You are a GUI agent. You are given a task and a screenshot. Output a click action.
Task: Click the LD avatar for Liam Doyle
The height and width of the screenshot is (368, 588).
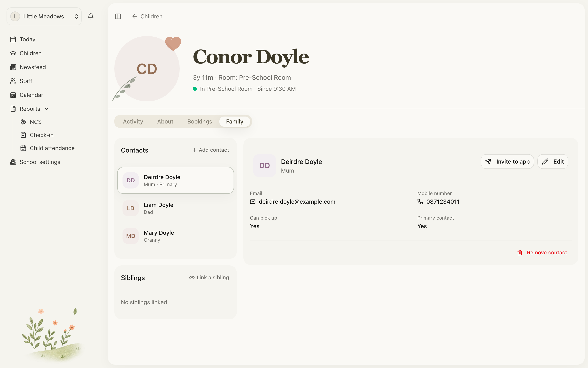pyautogui.click(x=130, y=208)
